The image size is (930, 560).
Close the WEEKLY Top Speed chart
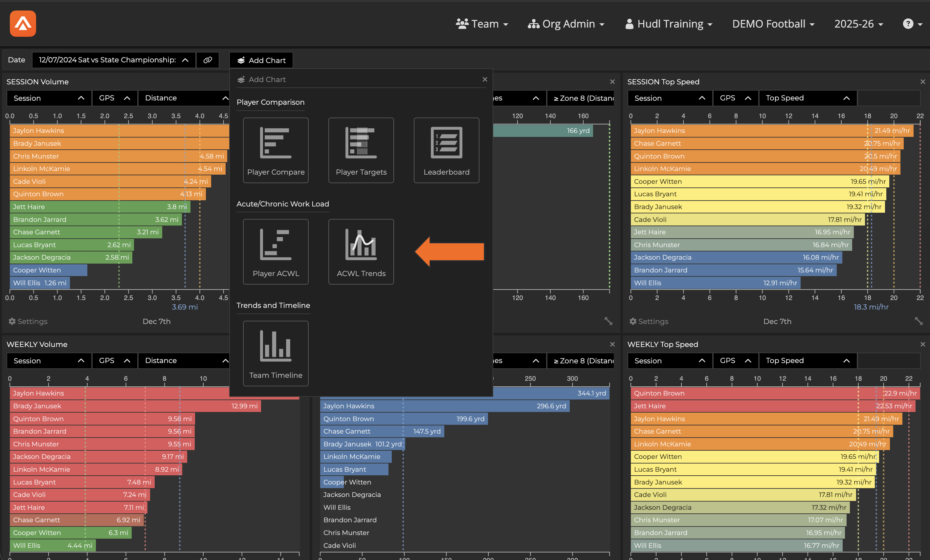click(x=922, y=344)
